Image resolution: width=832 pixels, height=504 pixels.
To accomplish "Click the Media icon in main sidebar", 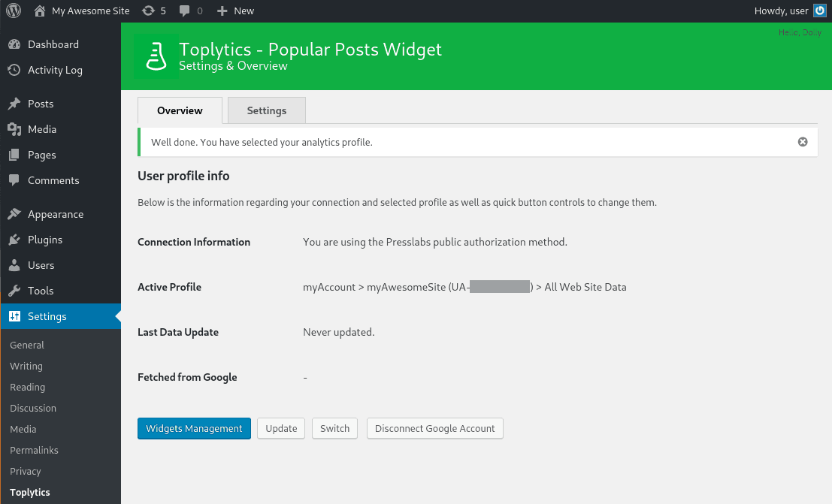I will pos(14,129).
